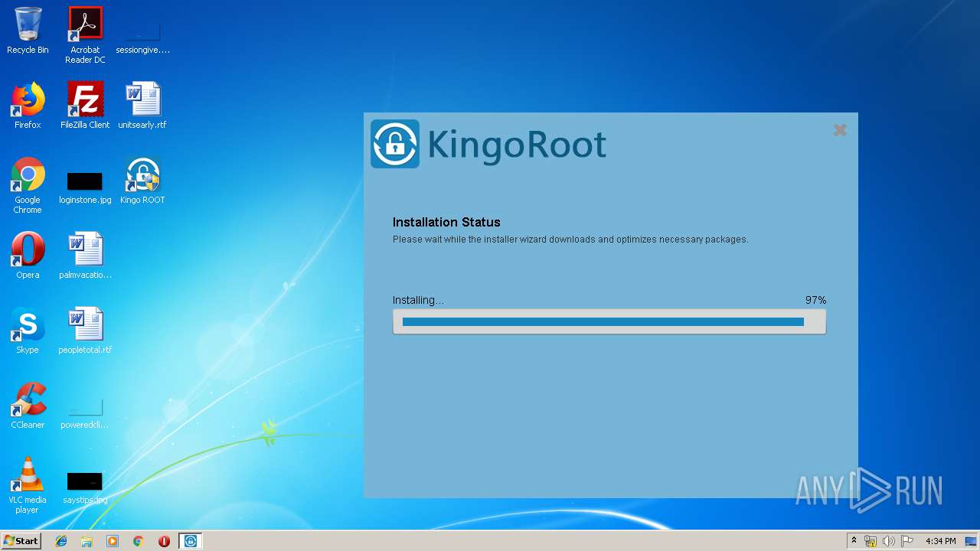Click the installation progress bar
Screen dimensions: 980x551
[x=609, y=322]
